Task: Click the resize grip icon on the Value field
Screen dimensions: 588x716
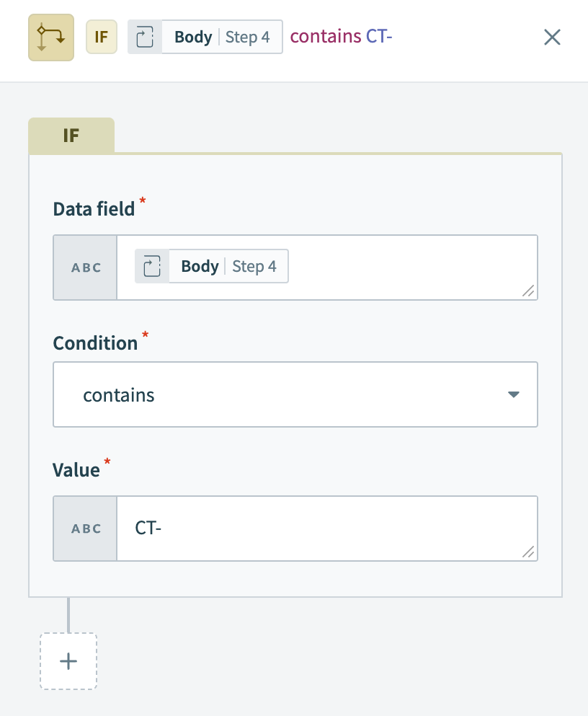Action: pyautogui.click(x=530, y=552)
